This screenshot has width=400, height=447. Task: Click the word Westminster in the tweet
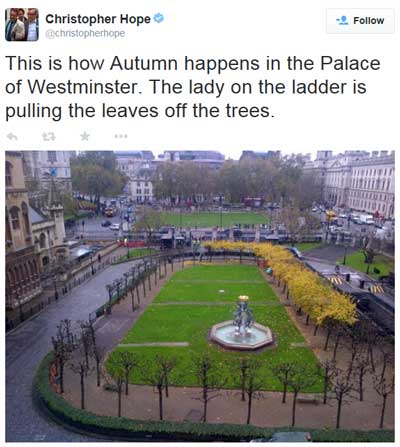(x=83, y=87)
